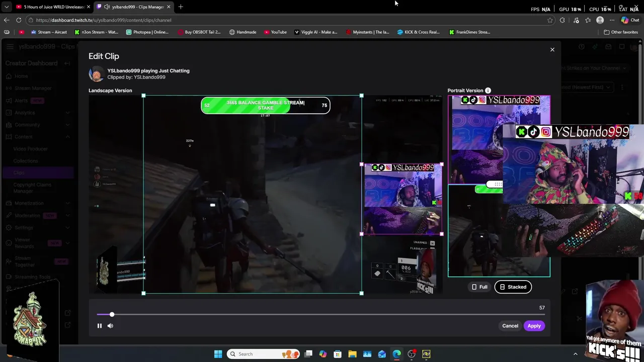
Task: Select the Full portrait layout
Action: 479,287
